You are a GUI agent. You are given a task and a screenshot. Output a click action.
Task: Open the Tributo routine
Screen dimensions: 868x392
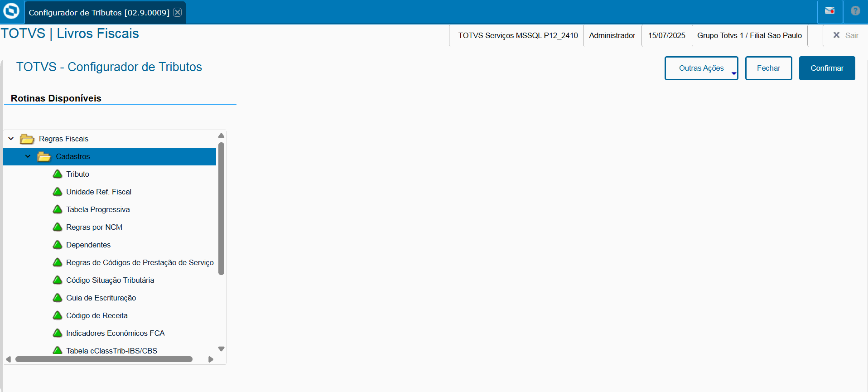click(x=77, y=174)
